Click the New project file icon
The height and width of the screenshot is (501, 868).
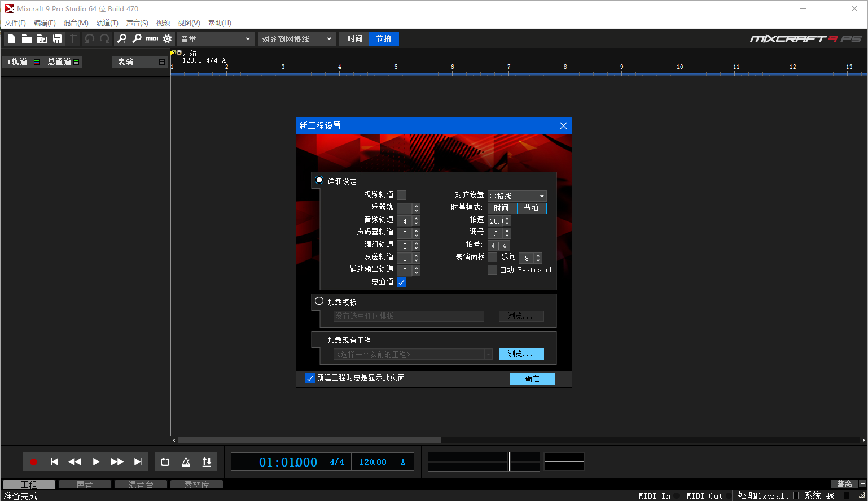click(x=11, y=38)
